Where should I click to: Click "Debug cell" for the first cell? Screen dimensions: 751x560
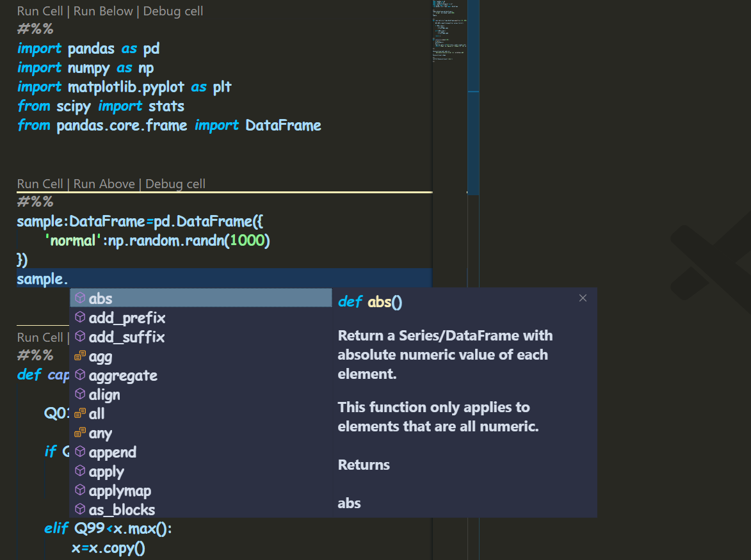(x=173, y=11)
